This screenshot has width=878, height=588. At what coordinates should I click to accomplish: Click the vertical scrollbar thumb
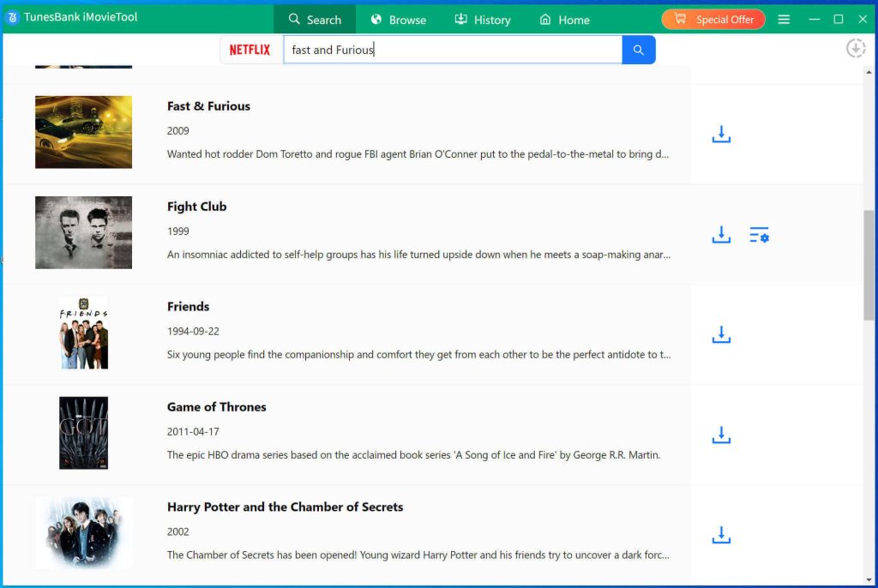pyautogui.click(x=869, y=264)
